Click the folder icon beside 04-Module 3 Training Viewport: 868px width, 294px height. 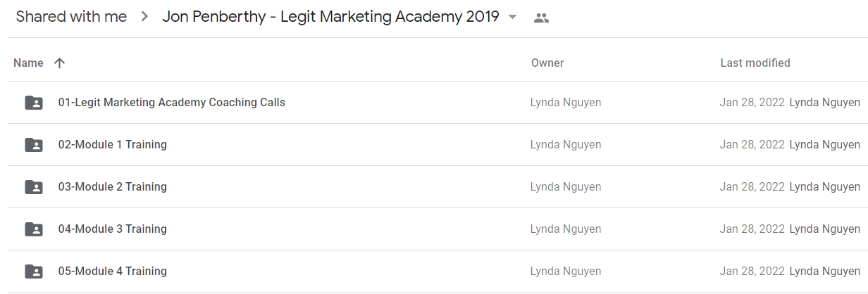pyautogui.click(x=33, y=229)
